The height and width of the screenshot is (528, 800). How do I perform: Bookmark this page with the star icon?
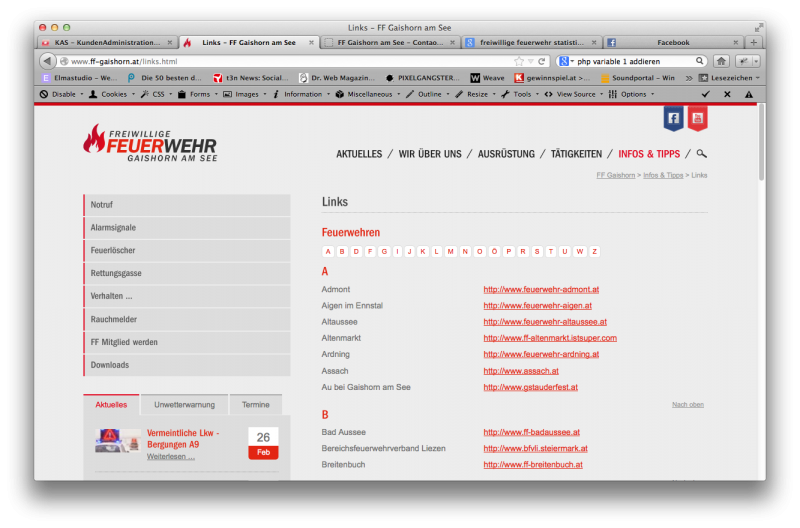[519, 61]
